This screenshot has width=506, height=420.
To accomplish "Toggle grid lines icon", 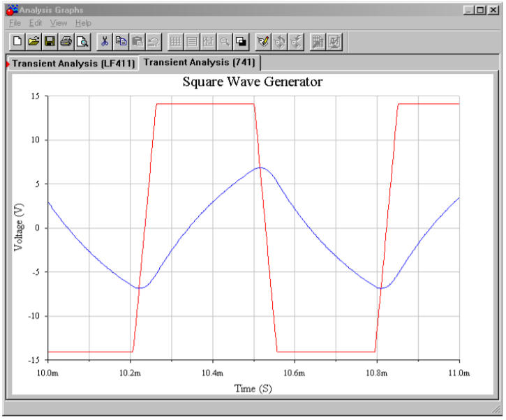I will coord(176,42).
